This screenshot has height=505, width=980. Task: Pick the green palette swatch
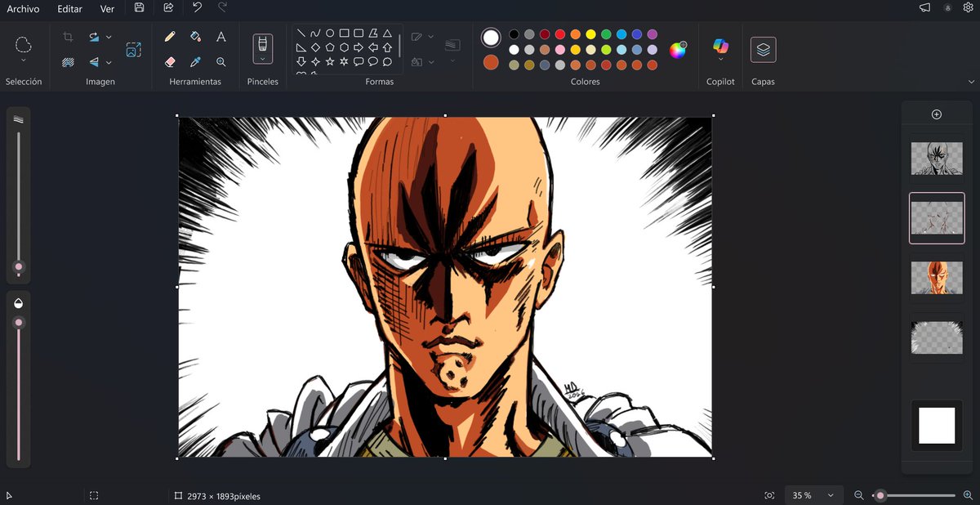pos(606,34)
